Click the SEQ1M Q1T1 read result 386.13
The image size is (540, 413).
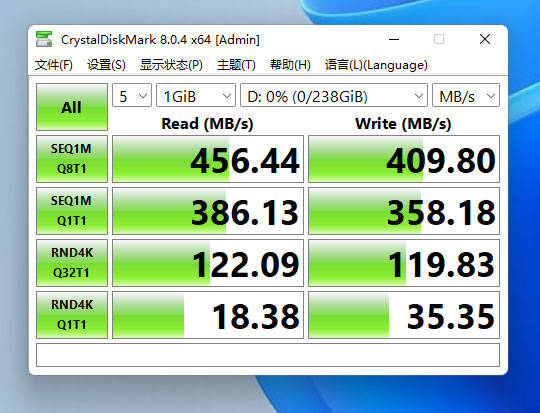[x=208, y=211]
